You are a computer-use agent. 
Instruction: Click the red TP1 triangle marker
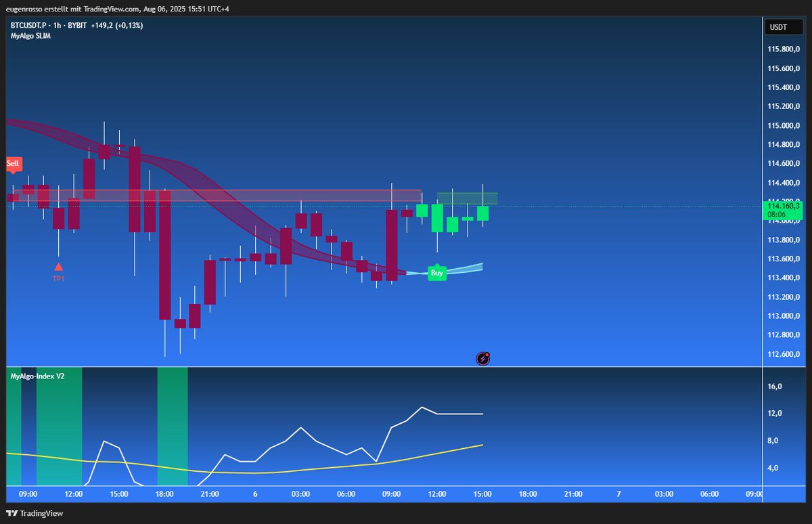58,267
